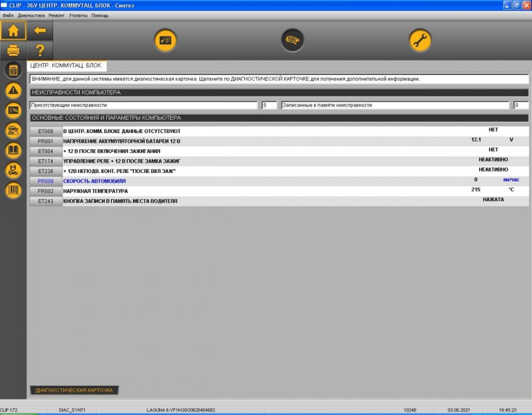Click the ET008 state code button

(45, 131)
